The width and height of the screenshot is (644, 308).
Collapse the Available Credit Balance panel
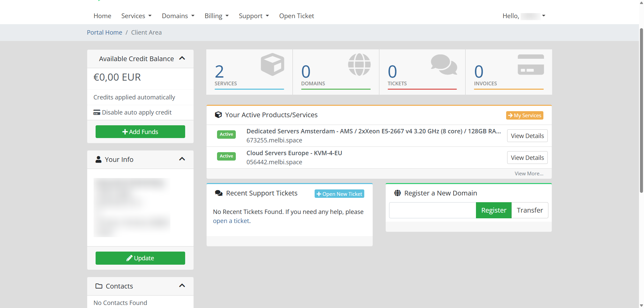click(182, 58)
